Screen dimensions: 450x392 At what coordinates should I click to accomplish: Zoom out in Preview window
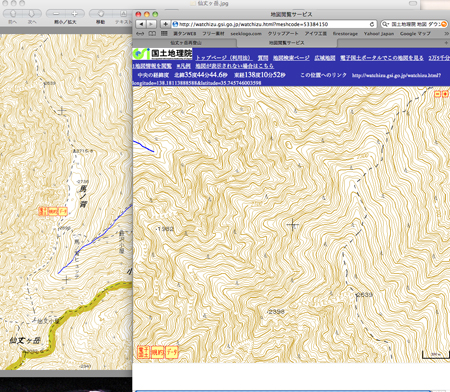click(56, 14)
